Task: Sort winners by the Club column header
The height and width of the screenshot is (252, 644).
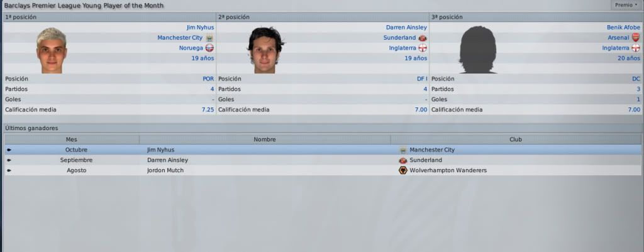Action: click(516, 140)
